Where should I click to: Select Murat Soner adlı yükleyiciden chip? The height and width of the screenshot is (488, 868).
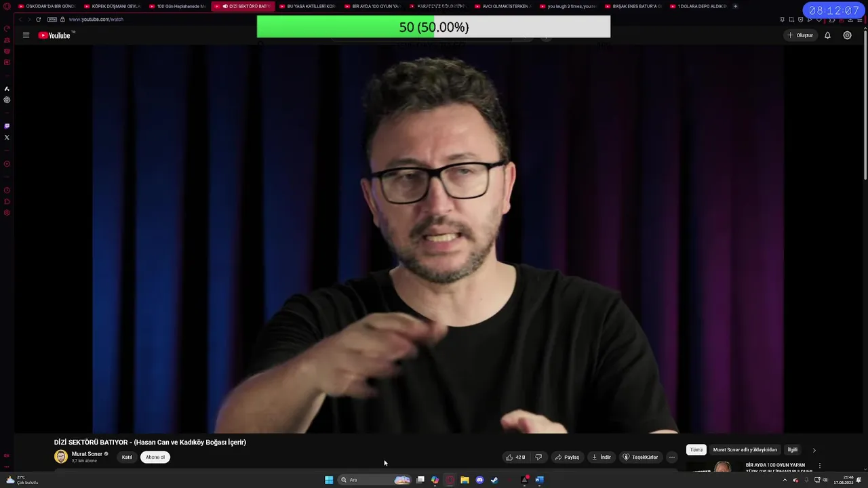745,450
